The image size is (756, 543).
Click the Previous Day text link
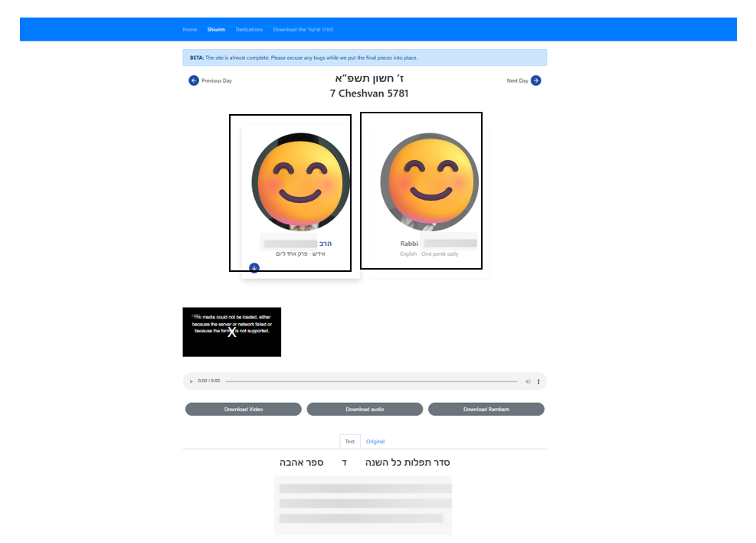pyautogui.click(x=217, y=80)
